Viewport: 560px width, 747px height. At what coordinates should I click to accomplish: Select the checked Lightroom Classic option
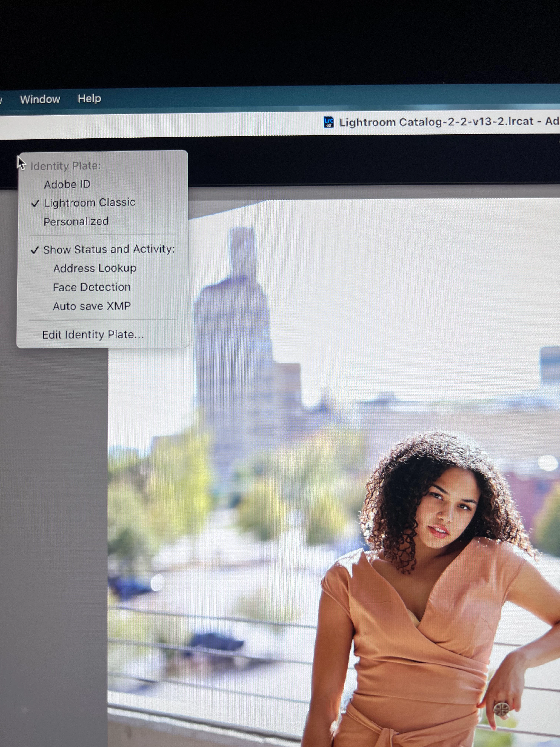89,203
